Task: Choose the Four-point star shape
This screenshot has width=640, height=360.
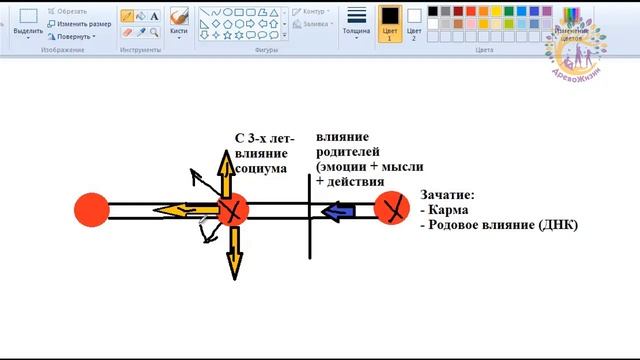Action: (x=216, y=35)
